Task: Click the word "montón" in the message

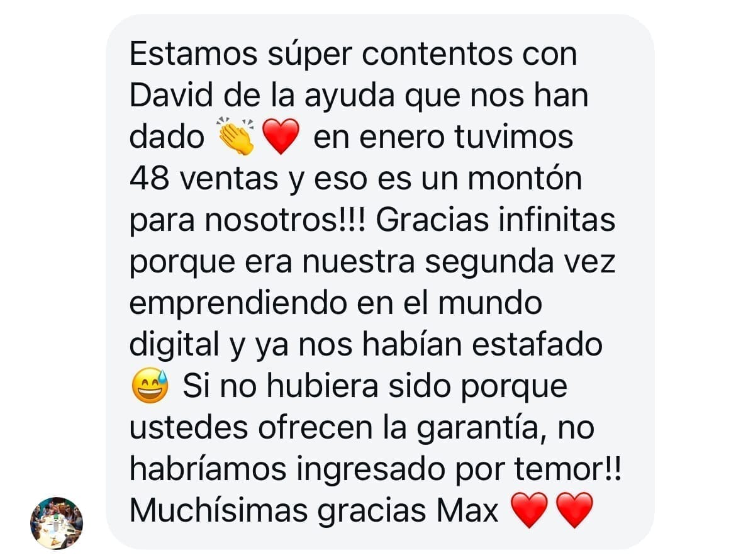Action: pos(525,179)
